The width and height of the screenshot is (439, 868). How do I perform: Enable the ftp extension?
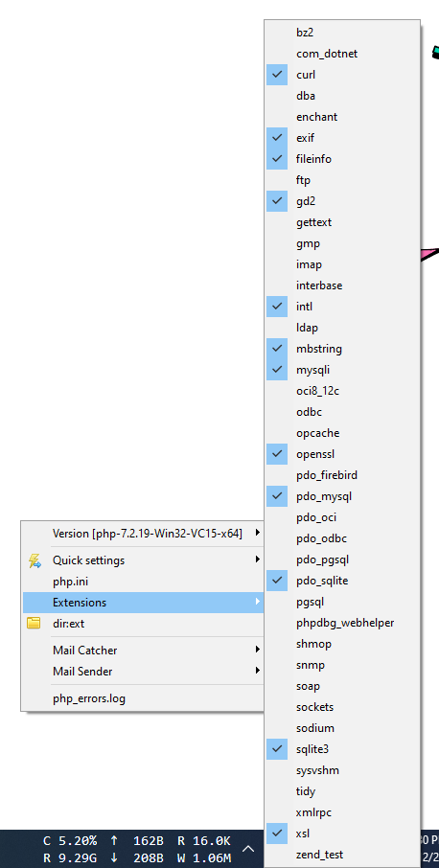342,180
